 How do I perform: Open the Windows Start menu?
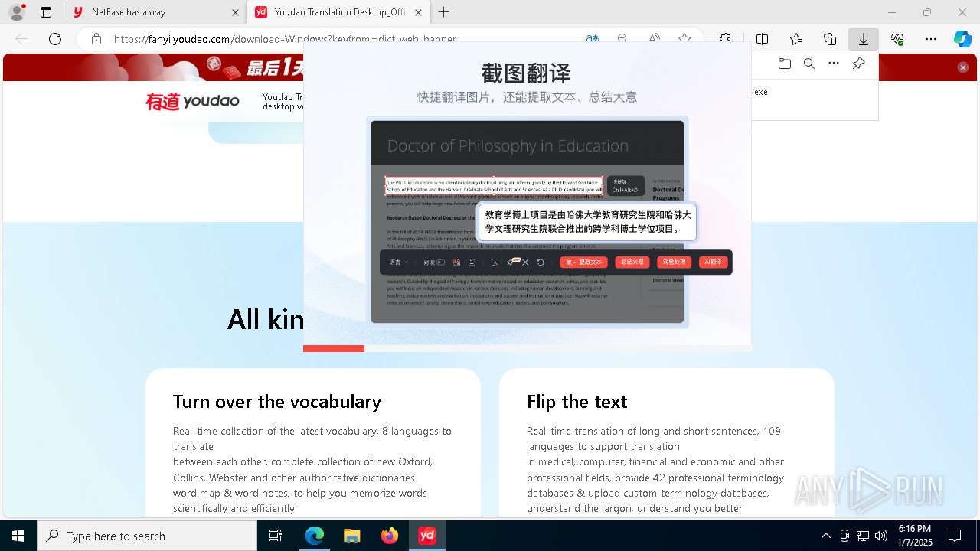[18, 536]
